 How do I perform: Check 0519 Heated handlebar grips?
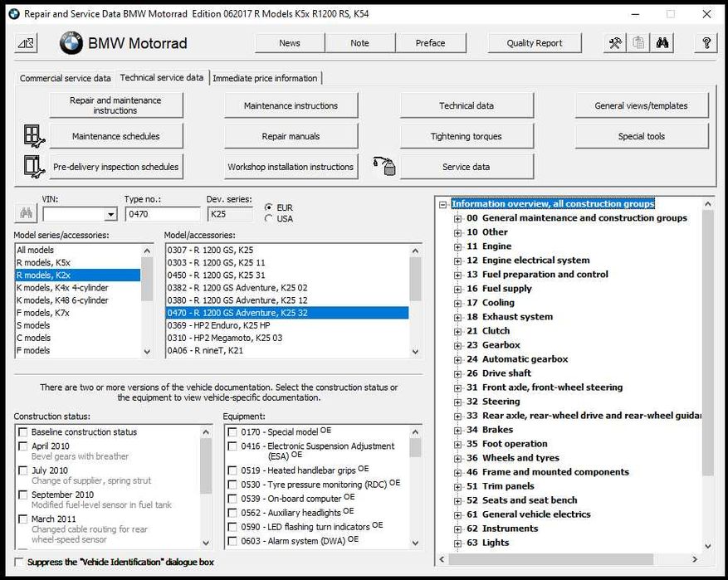point(232,470)
